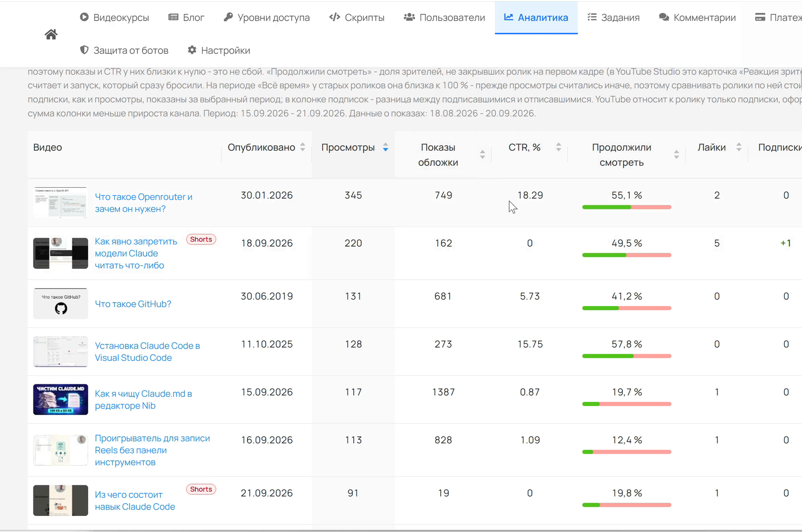Click the code icon for Скрипты

(334, 17)
